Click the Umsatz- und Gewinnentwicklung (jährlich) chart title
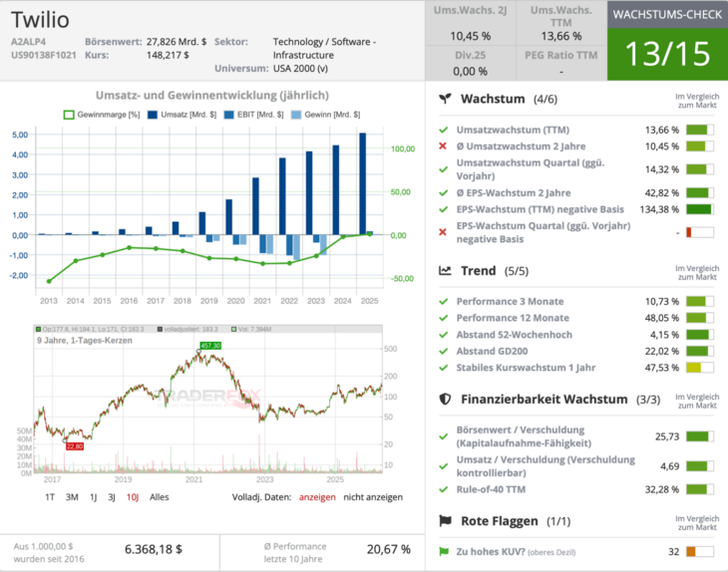The height and width of the screenshot is (572, 728). pos(212,95)
